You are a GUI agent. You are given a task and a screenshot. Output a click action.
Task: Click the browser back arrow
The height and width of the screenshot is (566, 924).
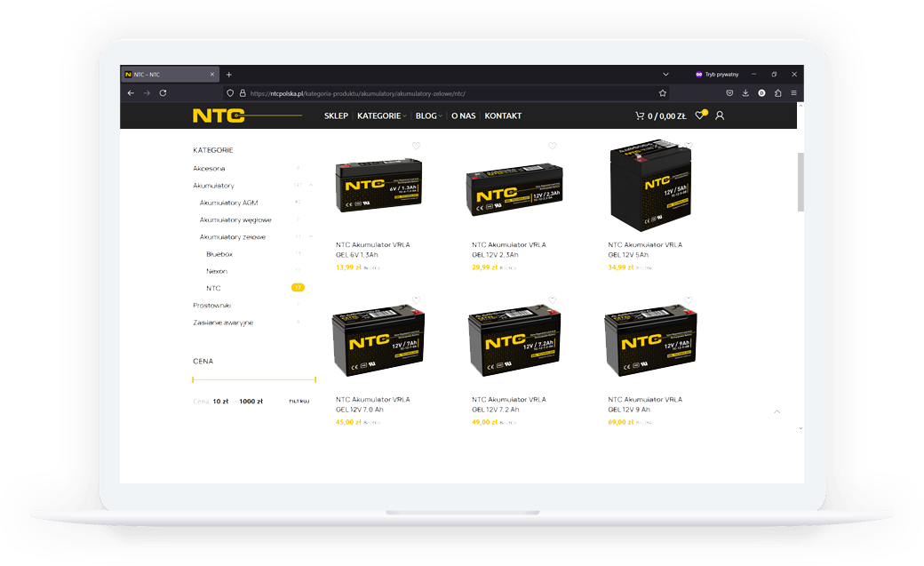131,93
